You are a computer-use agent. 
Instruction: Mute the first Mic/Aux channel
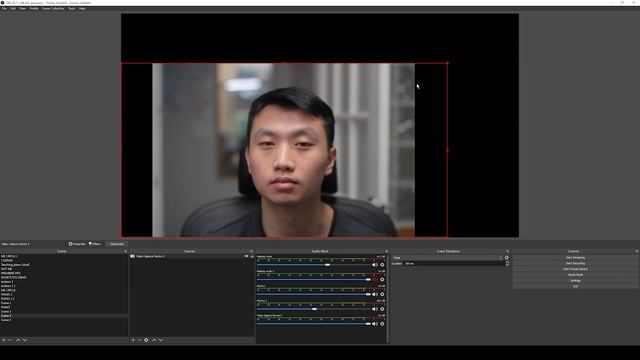pyautogui.click(x=375, y=294)
